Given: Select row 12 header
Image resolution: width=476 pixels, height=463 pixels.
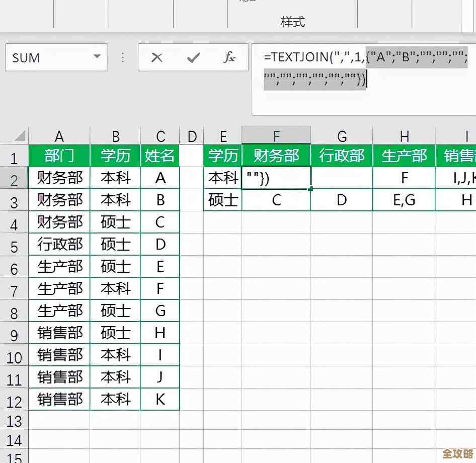Looking at the screenshot, I should point(15,399).
